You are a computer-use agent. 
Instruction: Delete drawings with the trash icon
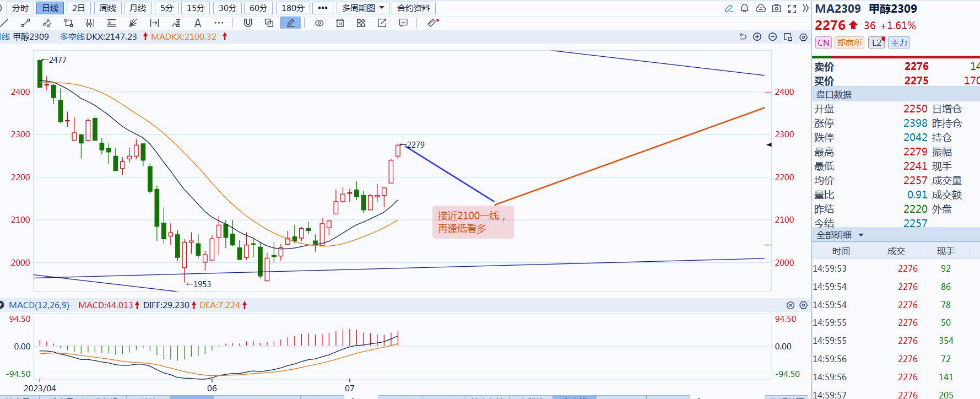[340, 23]
